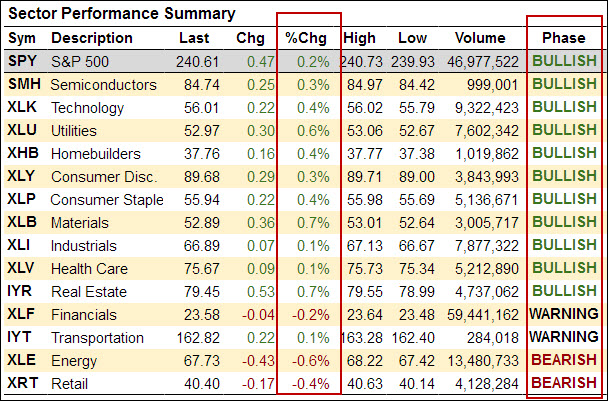
Task: Click the Consumer Disc. description
Action: (104, 177)
